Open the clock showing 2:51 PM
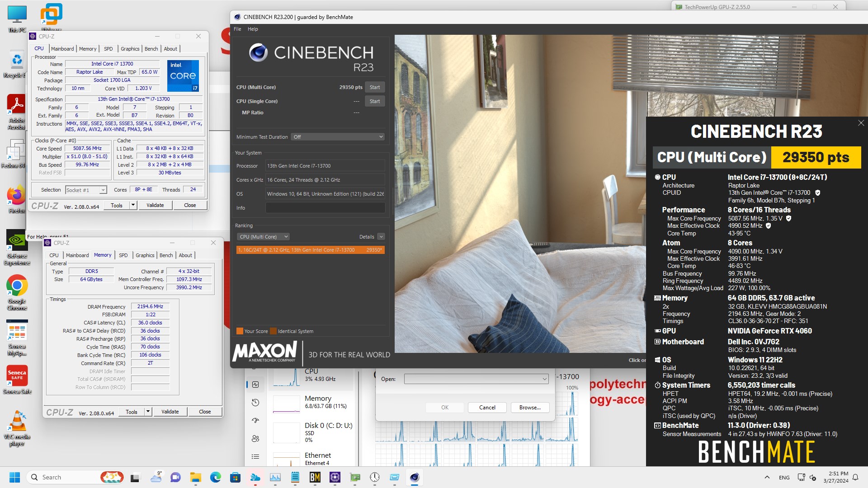 point(836,477)
